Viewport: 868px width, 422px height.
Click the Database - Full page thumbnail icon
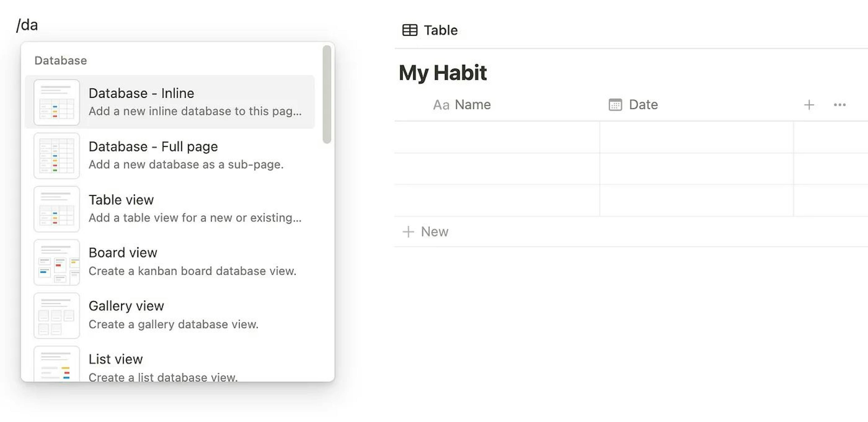coord(57,156)
